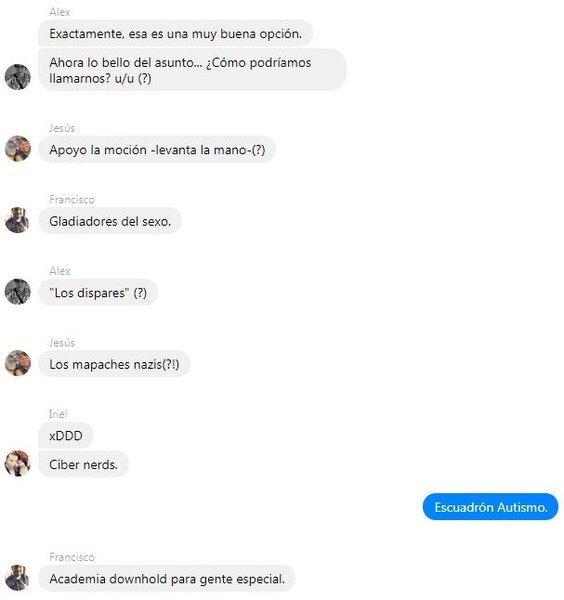Select the 'Ciber nerds.' message bubble
The width and height of the screenshot is (564, 600).
83,465
